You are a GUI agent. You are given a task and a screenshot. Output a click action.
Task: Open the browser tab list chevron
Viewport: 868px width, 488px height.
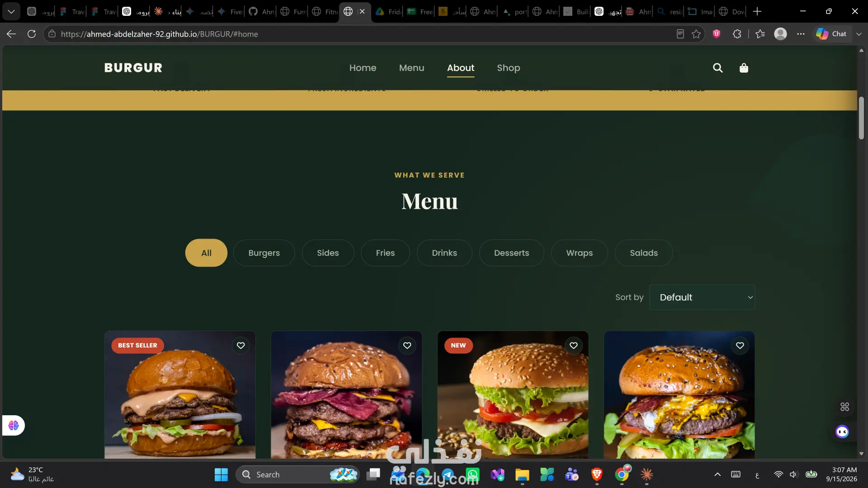click(11, 11)
